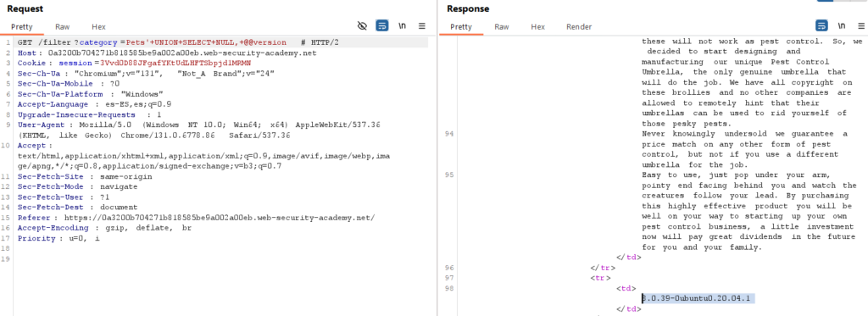This screenshot has width=868, height=316.
Task: Click the Referer https URL value
Action: click(x=220, y=218)
